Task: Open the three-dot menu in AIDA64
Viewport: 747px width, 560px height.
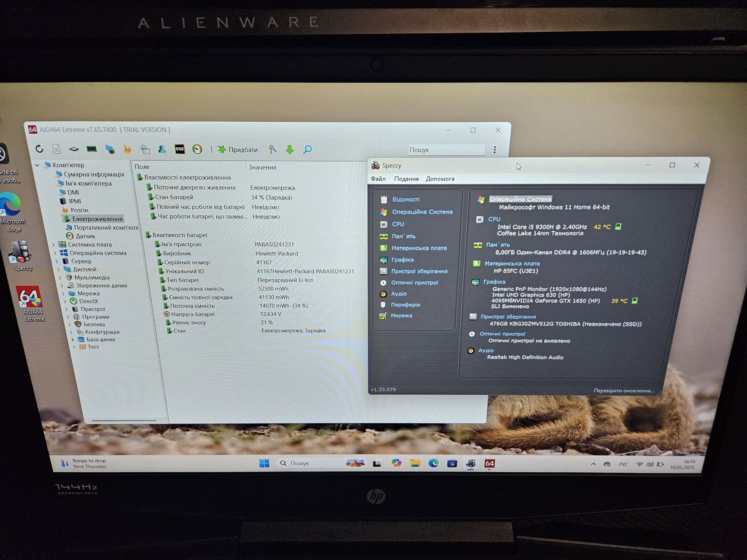Action: 495,150
